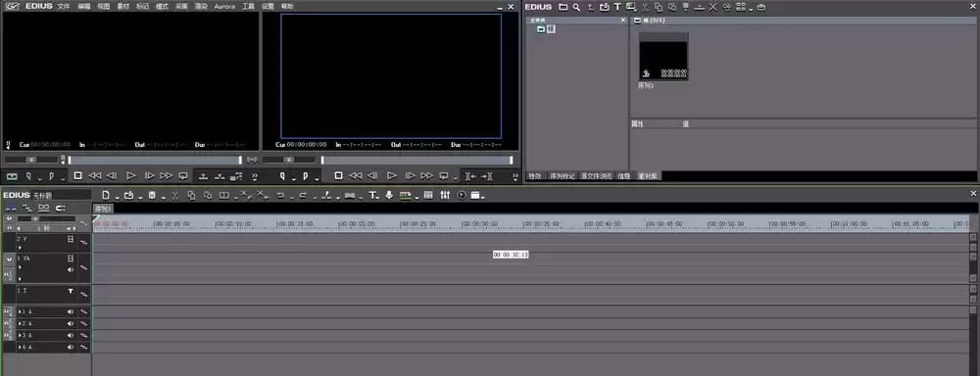The image size is (980, 376).
Task: Click Play in the player monitor
Action: (130, 176)
